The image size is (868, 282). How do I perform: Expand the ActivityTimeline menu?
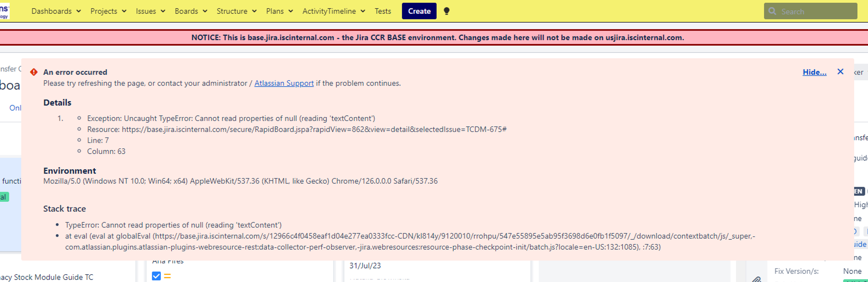[333, 11]
